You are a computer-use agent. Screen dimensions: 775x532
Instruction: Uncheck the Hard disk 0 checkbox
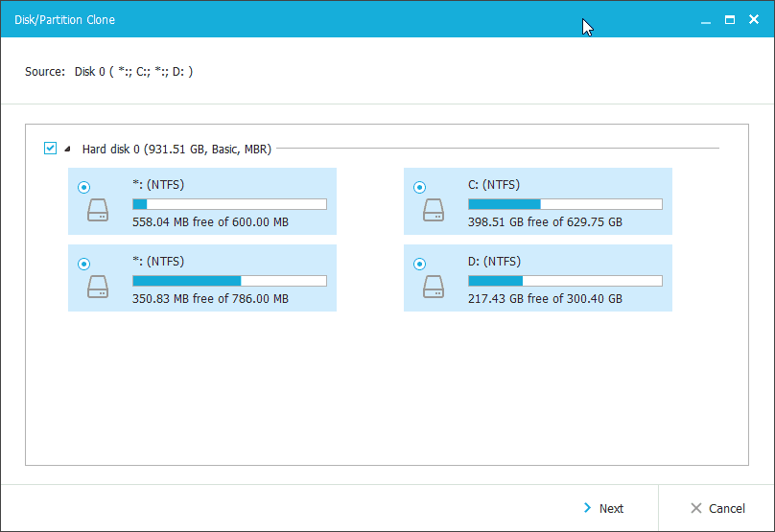[50, 149]
